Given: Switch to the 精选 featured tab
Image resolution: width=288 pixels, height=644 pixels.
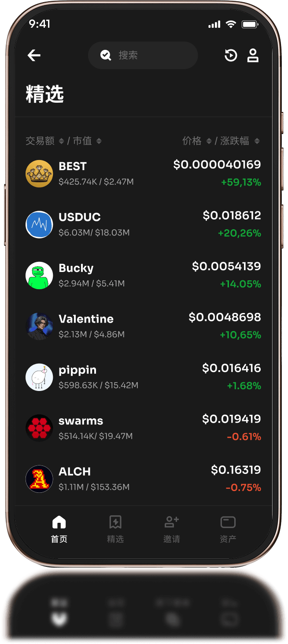Looking at the screenshot, I should pyautogui.click(x=115, y=529).
